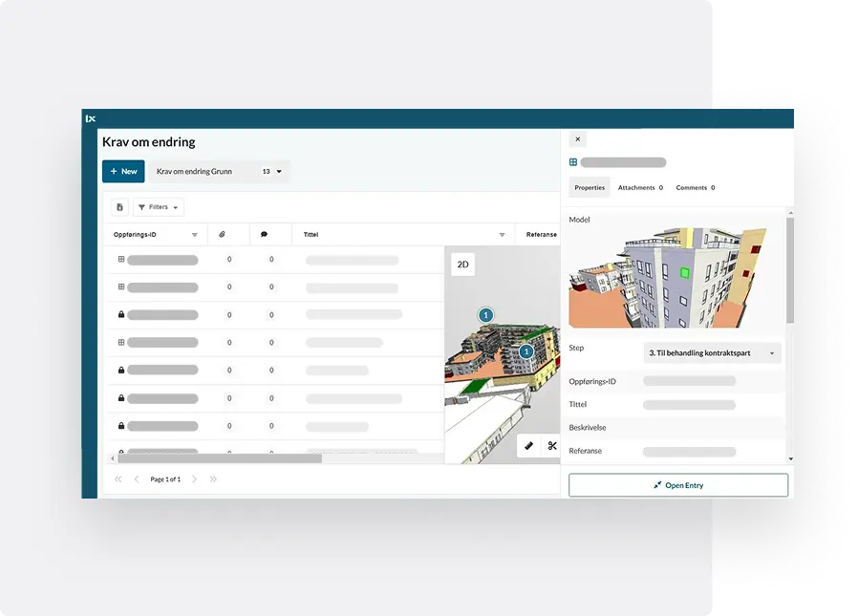The width and height of the screenshot is (858, 616).
Task: Click the New button
Action: (x=123, y=172)
